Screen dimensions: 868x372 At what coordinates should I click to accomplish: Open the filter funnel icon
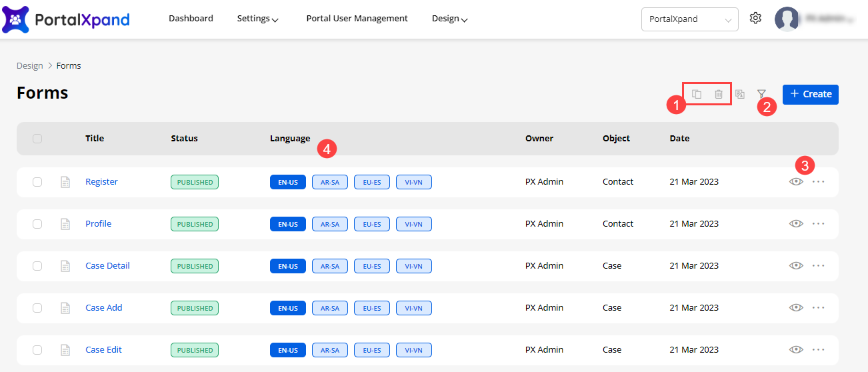tap(761, 94)
